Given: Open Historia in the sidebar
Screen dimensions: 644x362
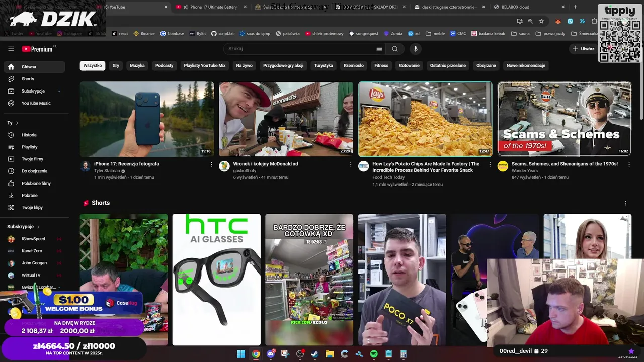Looking at the screenshot, I should pos(34,135).
